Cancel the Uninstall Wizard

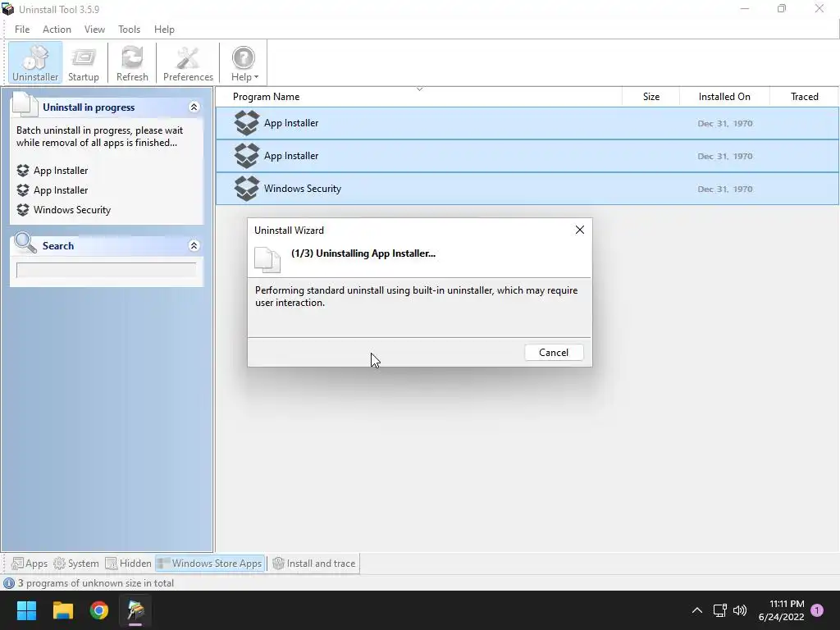(554, 353)
